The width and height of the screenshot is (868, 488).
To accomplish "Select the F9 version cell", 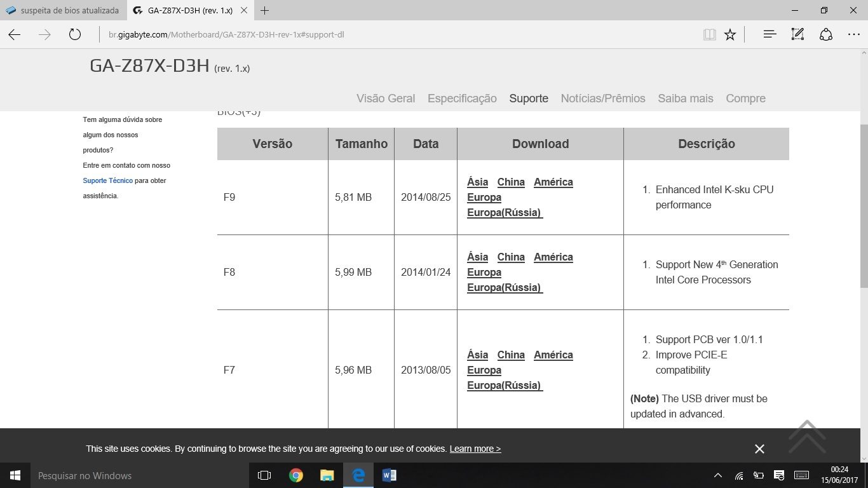I will pyautogui.click(x=273, y=198).
